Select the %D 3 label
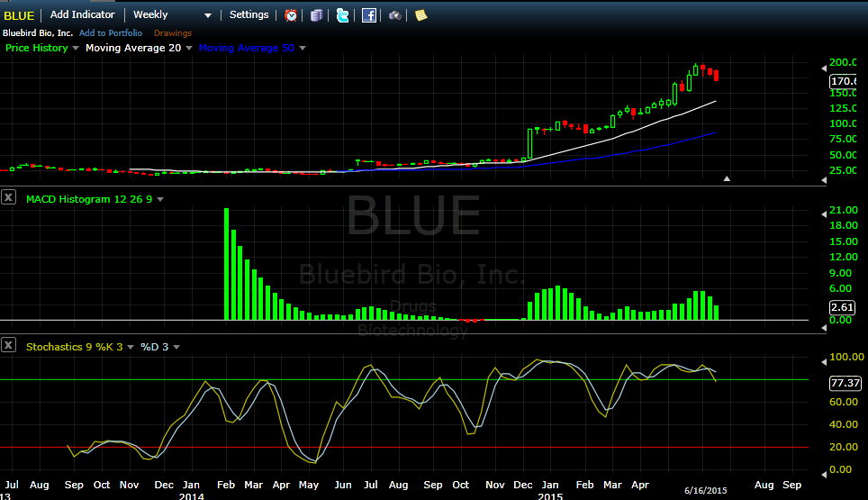The width and height of the screenshot is (868, 500). pyautogui.click(x=155, y=347)
